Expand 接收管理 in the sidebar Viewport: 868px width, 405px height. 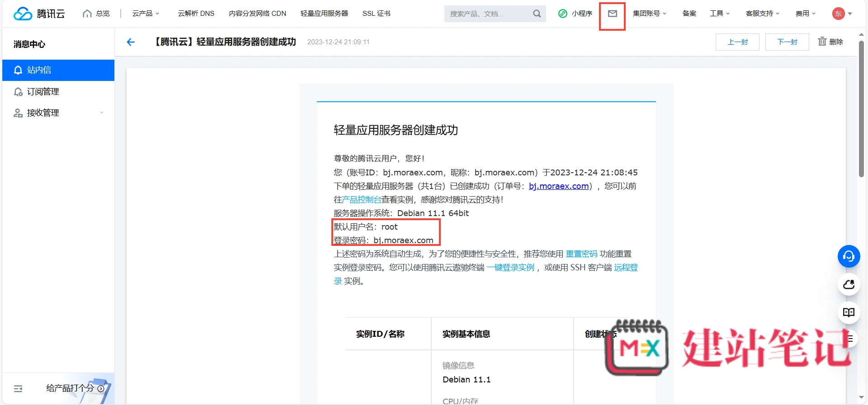58,113
